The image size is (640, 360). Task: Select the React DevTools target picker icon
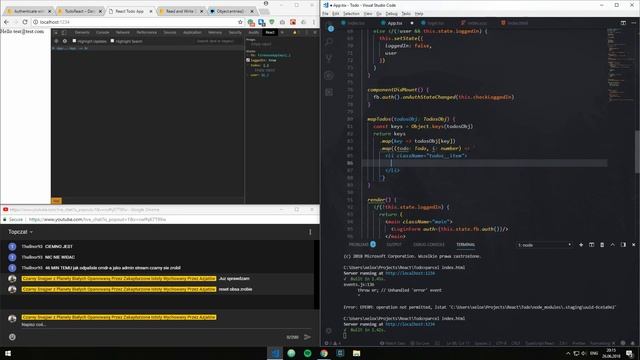pos(56,41)
